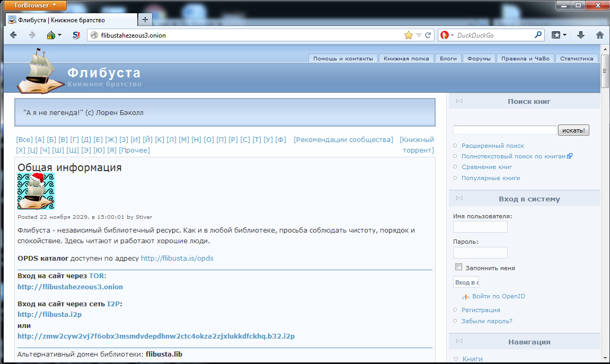The width and height of the screenshot is (610, 364).
Task: Open the Статистика tab
Action: (x=577, y=58)
